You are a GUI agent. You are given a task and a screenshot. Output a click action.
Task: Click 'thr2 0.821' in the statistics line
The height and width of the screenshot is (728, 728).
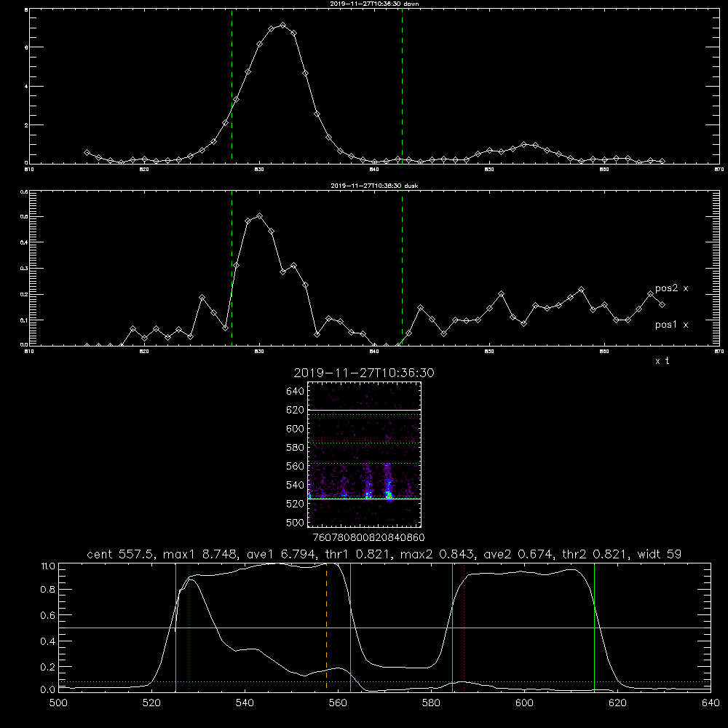click(x=596, y=554)
